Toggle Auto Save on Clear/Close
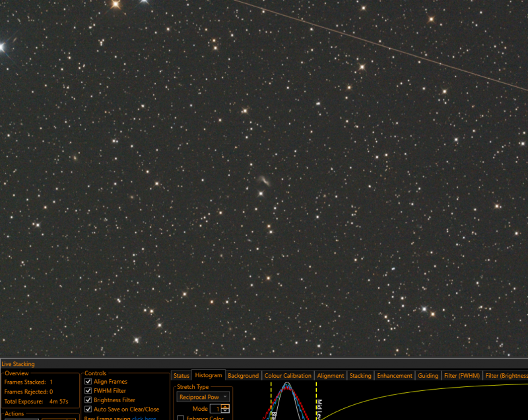Image resolution: width=528 pixels, height=420 pixels. coord(88,409)
